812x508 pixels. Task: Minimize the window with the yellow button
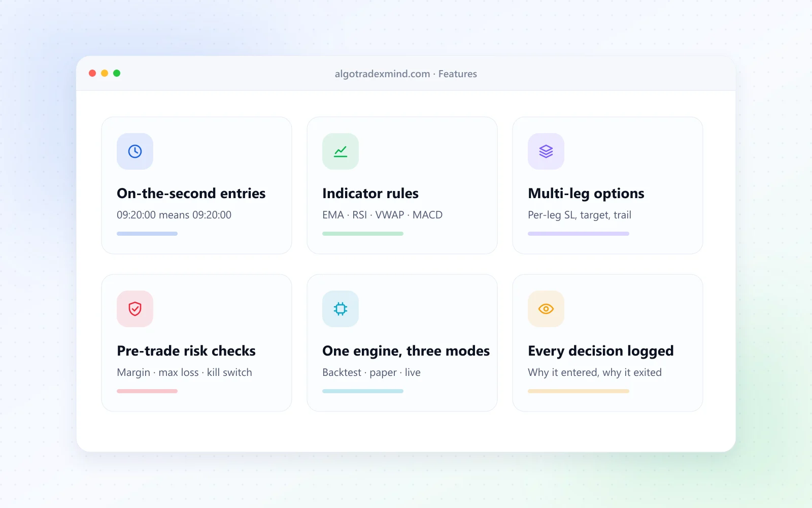tap(105, 73)
